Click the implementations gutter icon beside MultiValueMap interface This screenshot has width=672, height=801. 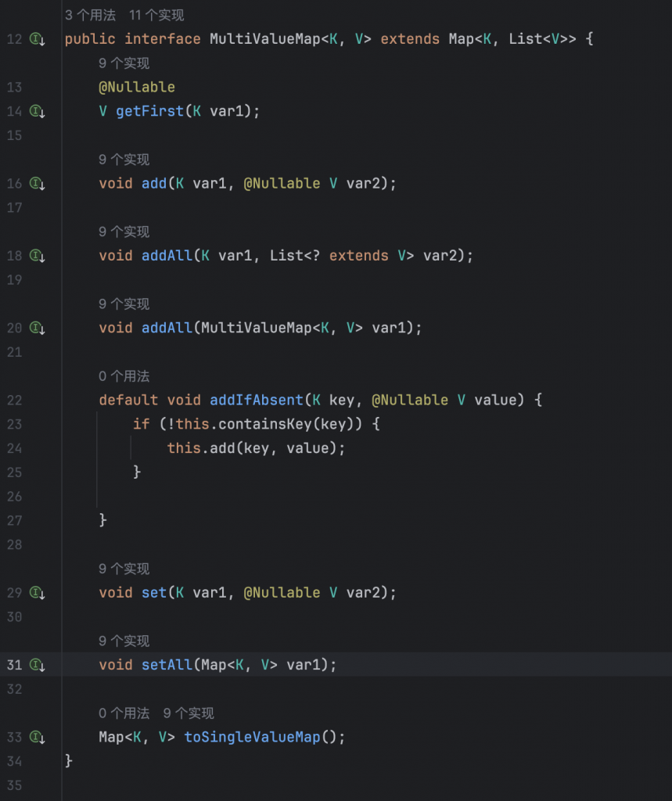tap(37, 39)
